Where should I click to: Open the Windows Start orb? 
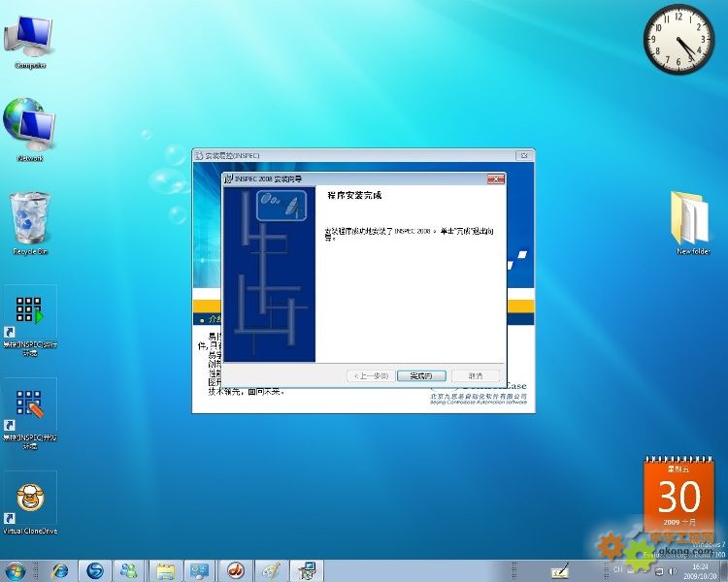click(15, 571)
